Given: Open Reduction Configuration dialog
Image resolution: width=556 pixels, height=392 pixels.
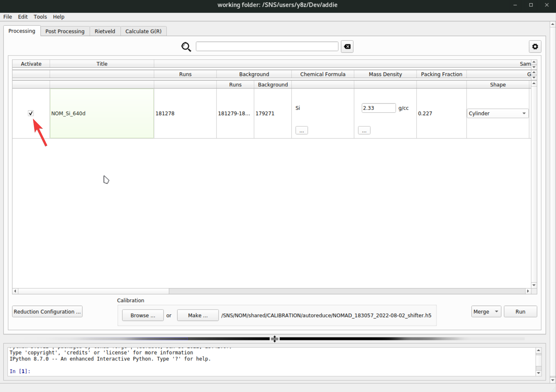Looking at the screenshot, I should click(47, 311).
